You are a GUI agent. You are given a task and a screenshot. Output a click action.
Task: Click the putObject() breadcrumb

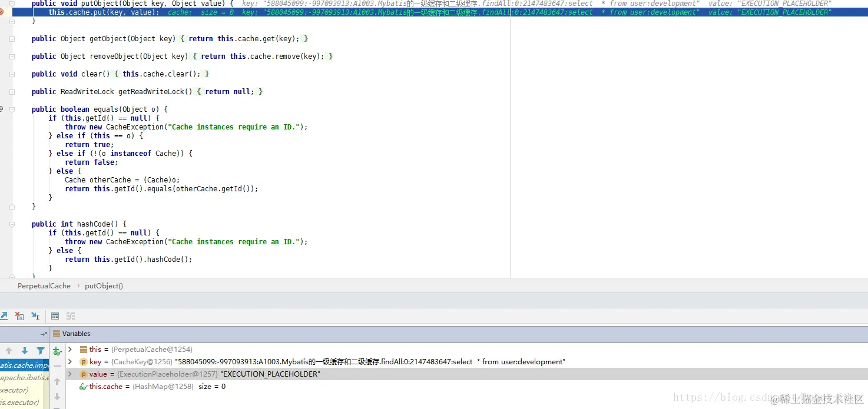coord(104,286)
